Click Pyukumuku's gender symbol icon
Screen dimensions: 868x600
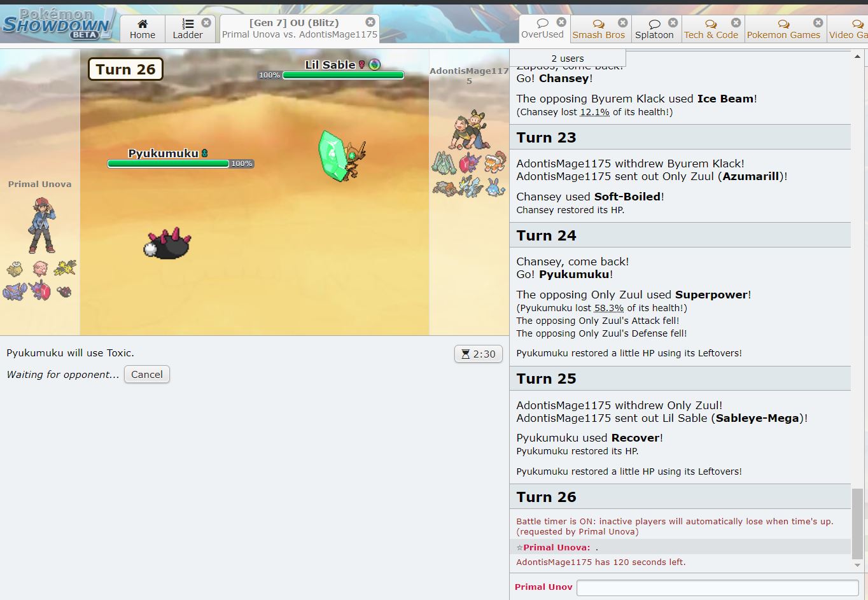pos(204,153)
